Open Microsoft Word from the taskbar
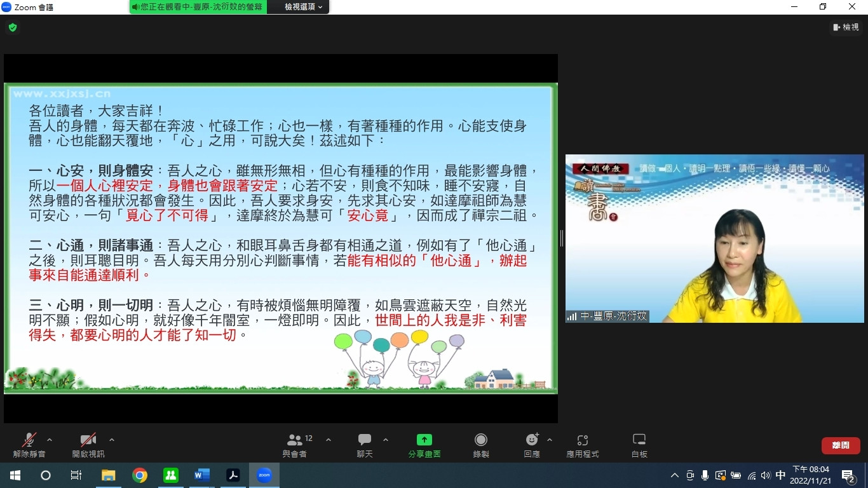The height and width of the screenshot is (488, 868). (202, 475)
